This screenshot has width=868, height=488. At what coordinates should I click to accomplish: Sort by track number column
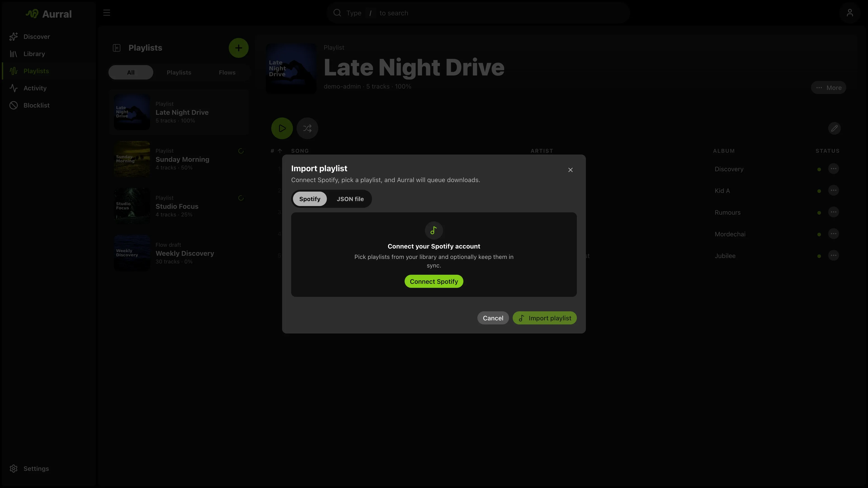(276, 151)
